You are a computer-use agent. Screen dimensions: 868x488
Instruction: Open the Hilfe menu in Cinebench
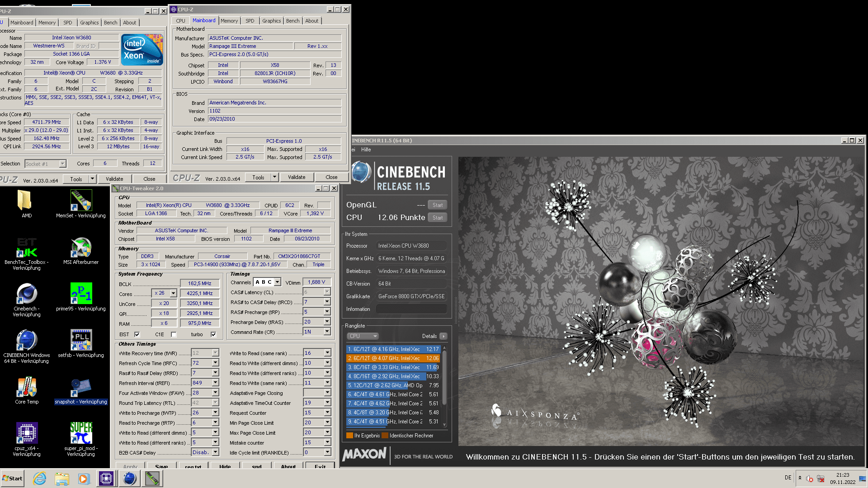pyautogui.click(x=366, y=150)
